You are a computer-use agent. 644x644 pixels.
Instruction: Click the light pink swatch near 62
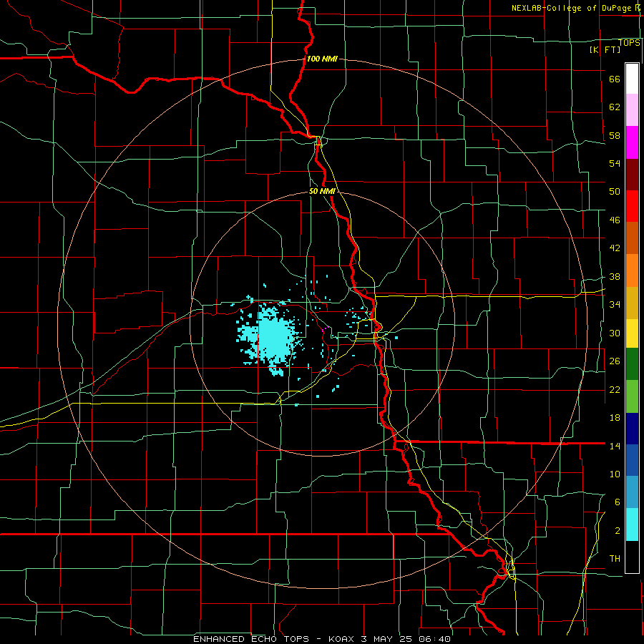click(x=632, y=110)
